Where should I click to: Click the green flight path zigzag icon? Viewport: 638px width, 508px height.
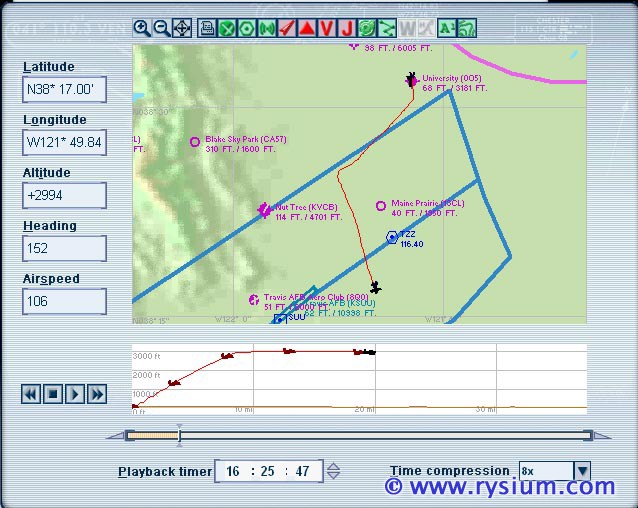(387, 28)
